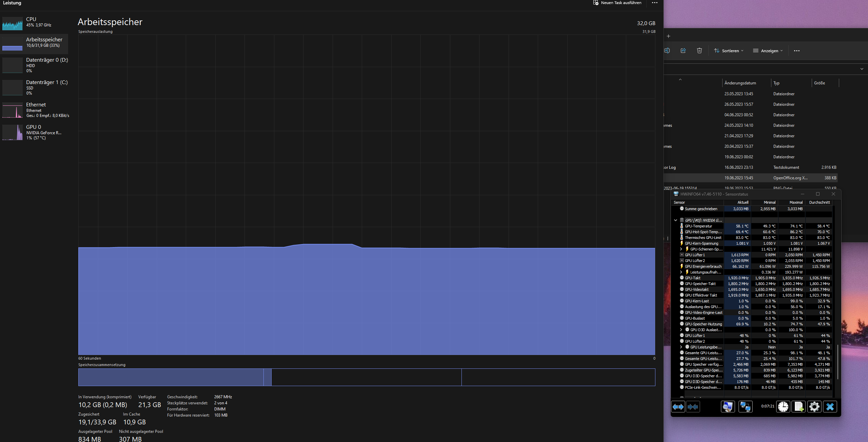This screenshot has height=442, width=868.
Task: Reset HWiNFO sensor clock timer
Action: (783, 406)
